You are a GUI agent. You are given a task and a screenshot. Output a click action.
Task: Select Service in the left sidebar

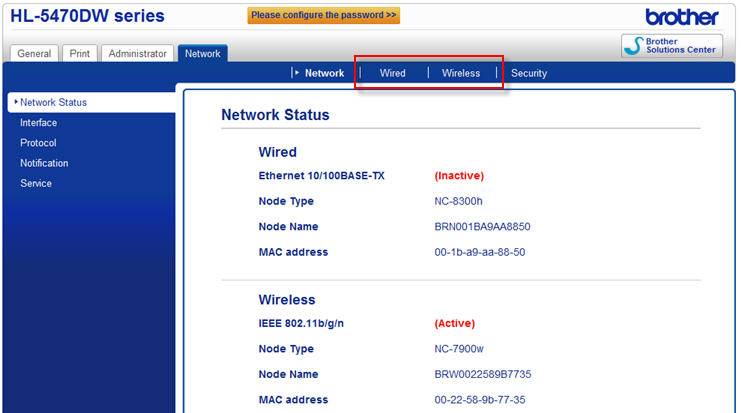pyautogui.click(x=36, y=184)
